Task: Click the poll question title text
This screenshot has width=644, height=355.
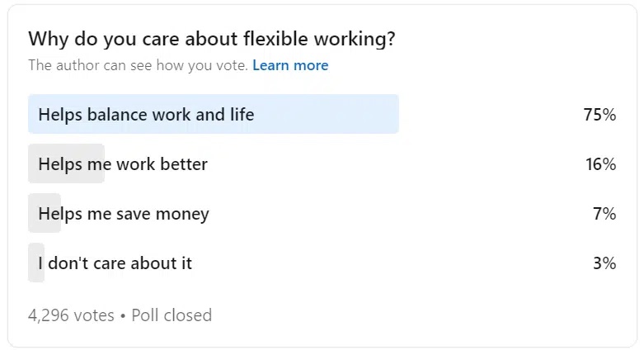Action: pyautogui.click(x=212, y=39)
